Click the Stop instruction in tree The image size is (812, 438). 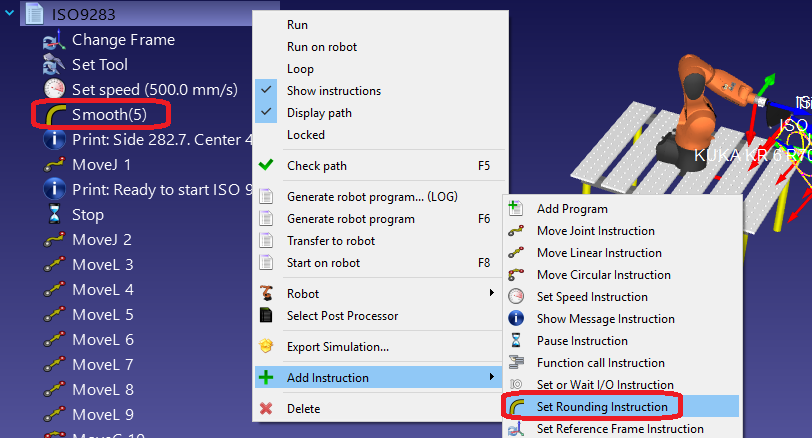[87, 215]
